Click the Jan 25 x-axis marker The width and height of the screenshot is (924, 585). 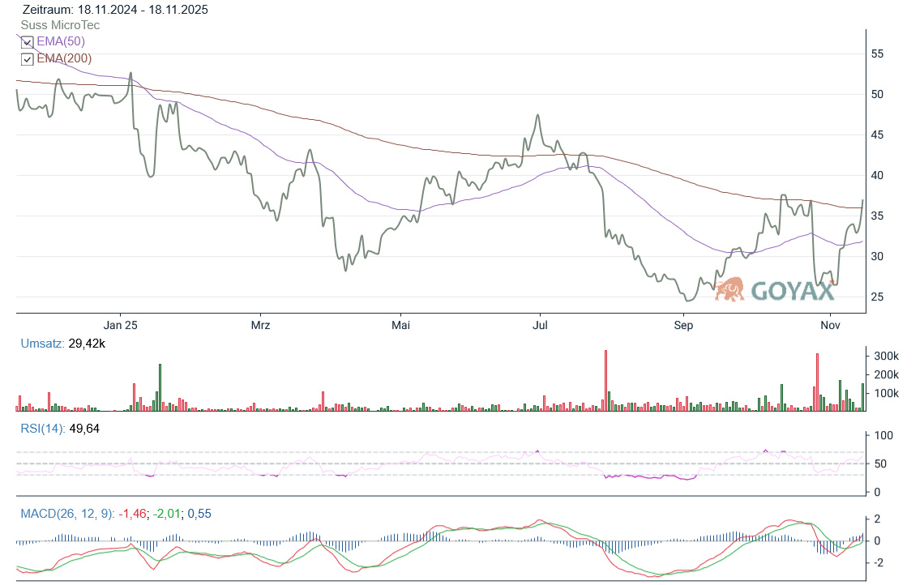click(121, 326)
